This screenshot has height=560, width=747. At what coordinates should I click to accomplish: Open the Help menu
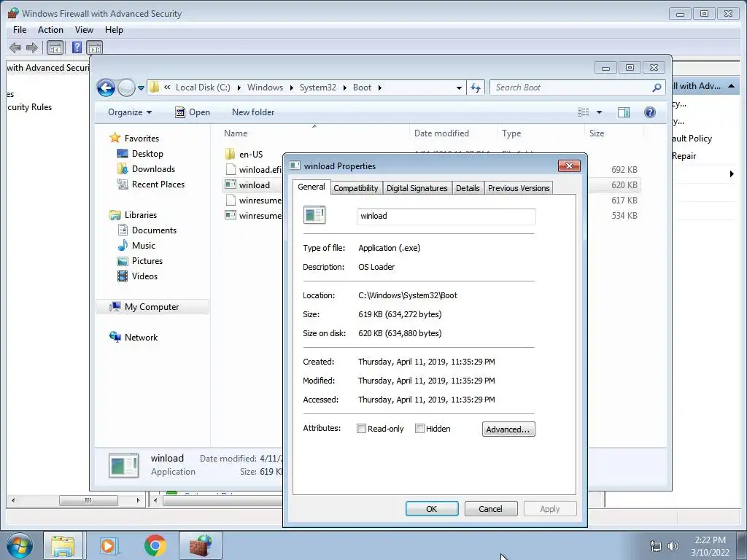click(x=114, y=29)
